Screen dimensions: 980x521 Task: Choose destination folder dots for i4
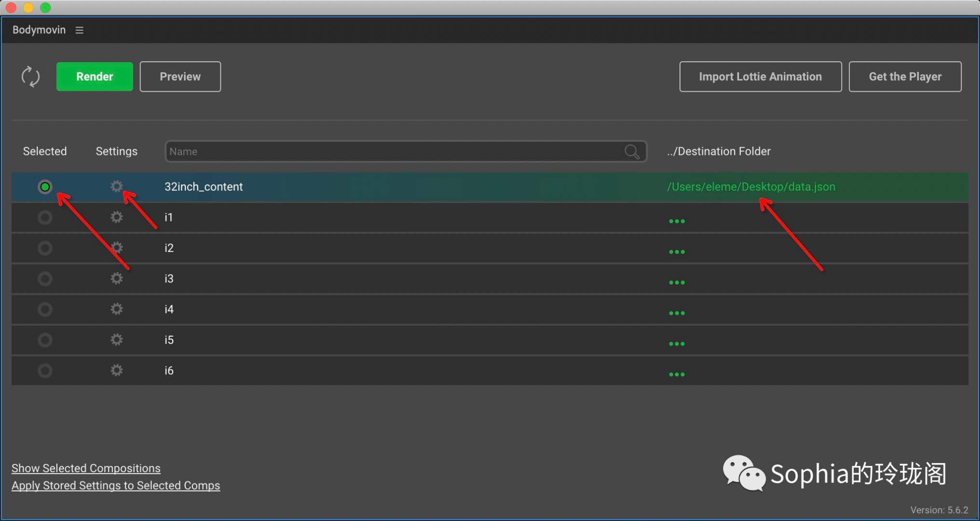[x=677, y=313]
